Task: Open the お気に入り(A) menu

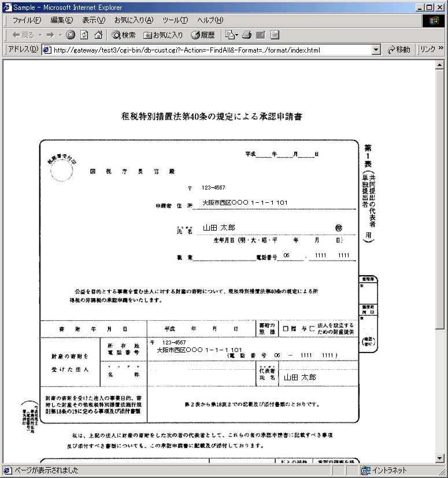Action: coord(134,20)
